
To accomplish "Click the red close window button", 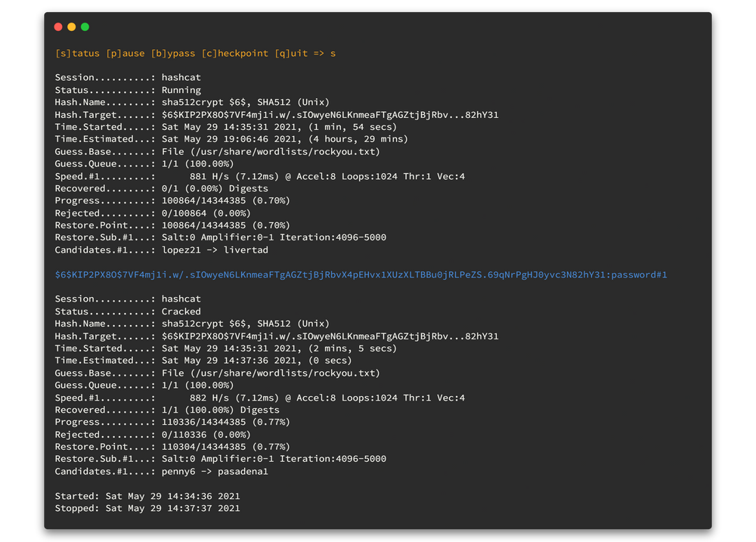I will tap(58, 27).
